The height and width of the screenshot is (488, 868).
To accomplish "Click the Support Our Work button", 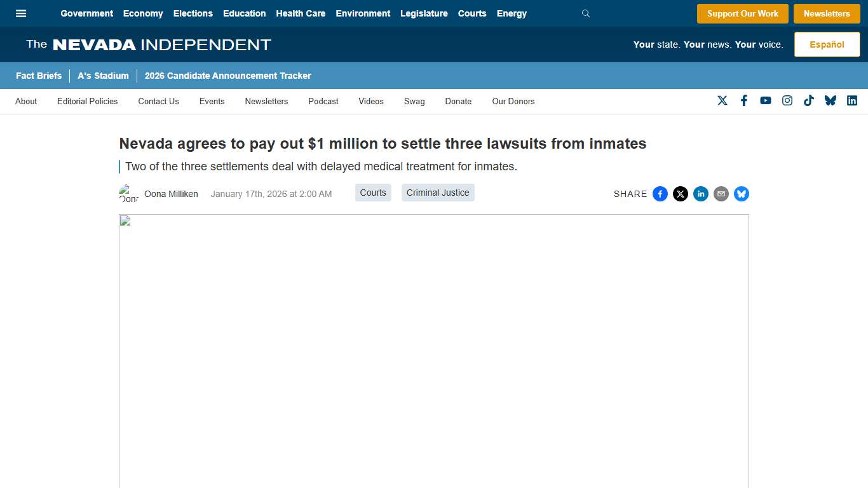I will (742, 13).
